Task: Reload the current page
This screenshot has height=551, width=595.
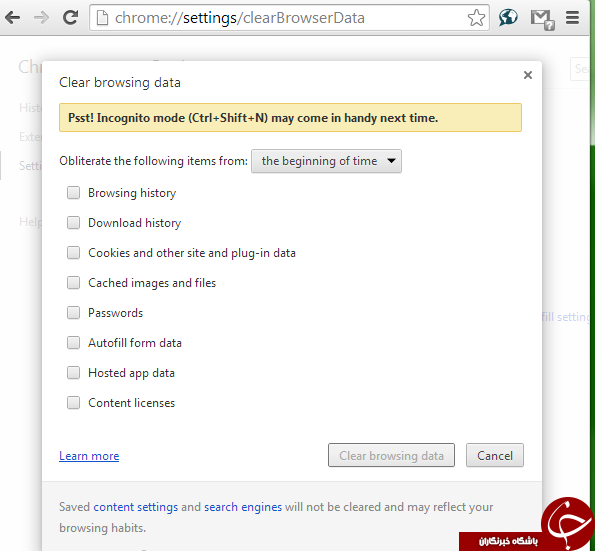Action: click(71, 17)
